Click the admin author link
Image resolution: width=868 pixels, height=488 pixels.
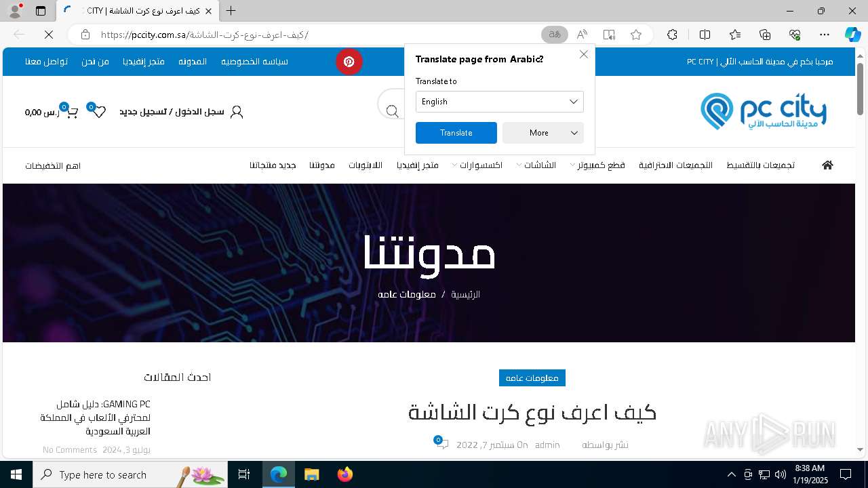[x=547, y=445]
